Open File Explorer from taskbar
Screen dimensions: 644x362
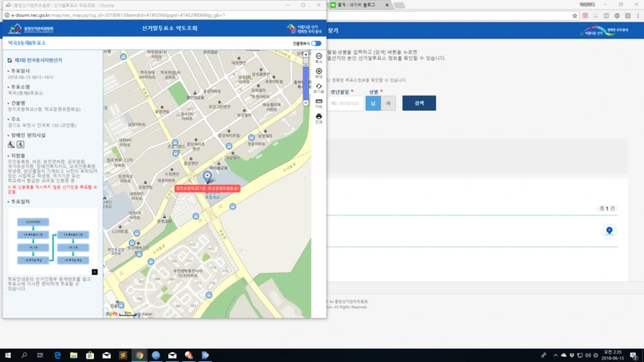click(73, 355)
